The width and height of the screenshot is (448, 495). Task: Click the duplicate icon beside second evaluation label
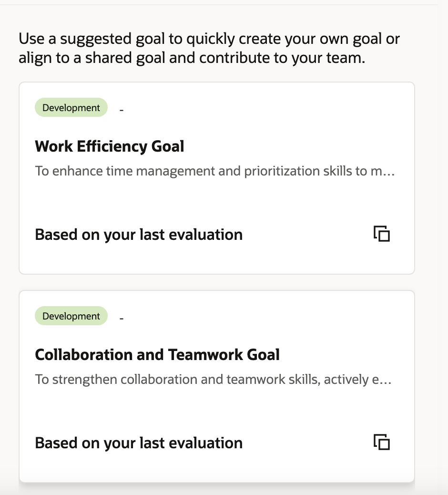(382, 442)
